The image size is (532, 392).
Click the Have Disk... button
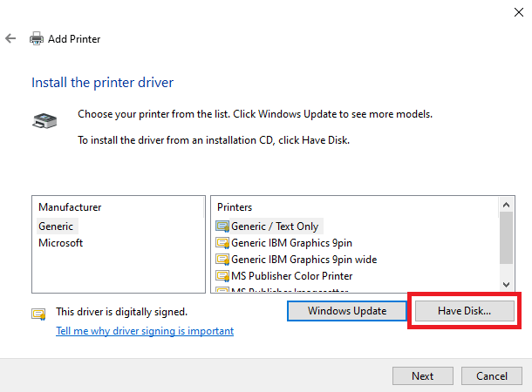[465, 311]
